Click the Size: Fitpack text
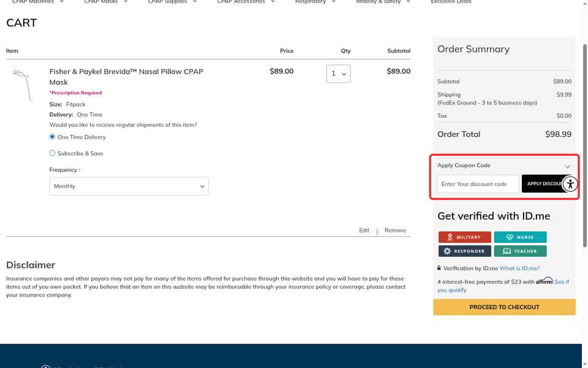 pyautogui.click(x=67, y=104)
